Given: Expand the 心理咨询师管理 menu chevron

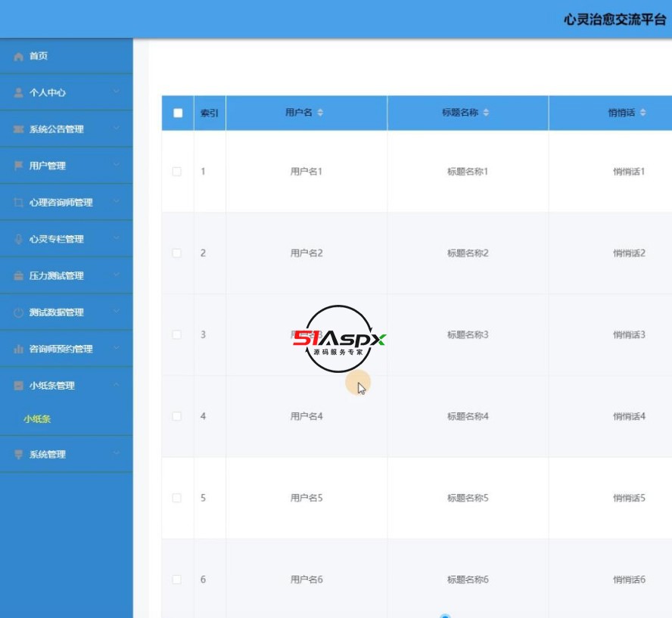Looking at the screenshot, I should click(116, 202).
